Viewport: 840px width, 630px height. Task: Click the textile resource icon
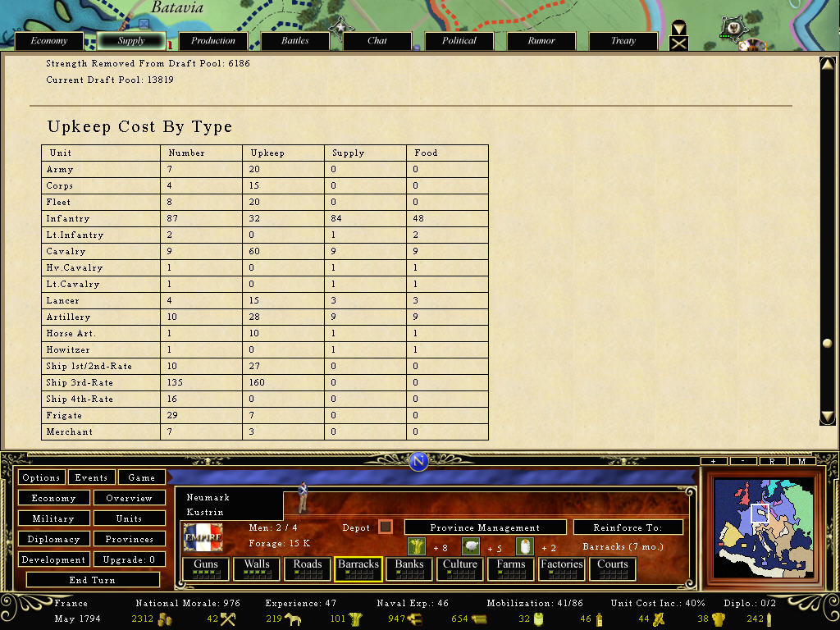pyautogui.click(x=525, y=546)
